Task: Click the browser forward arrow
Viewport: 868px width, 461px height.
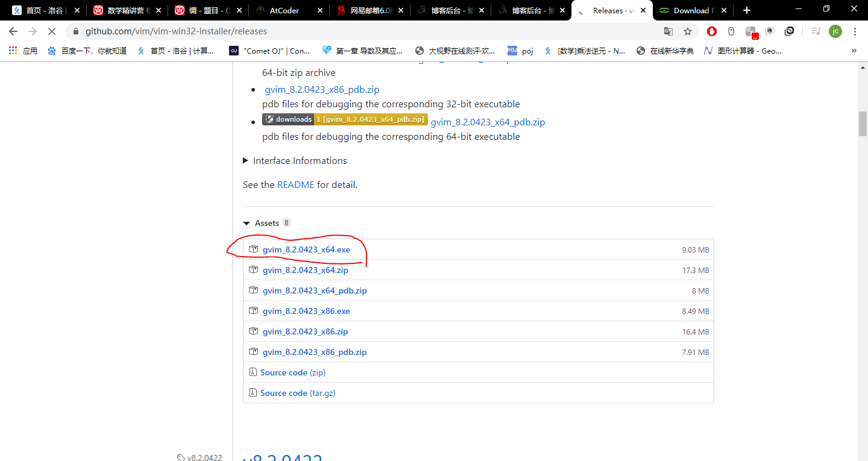Action: pyautogui.click(x=33, y=31)
